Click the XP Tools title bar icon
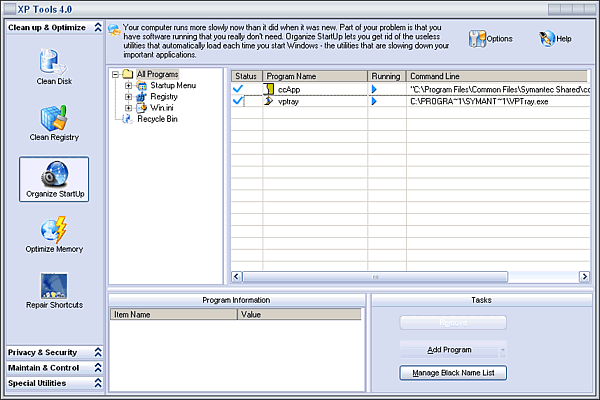Screen dimensions: 600x400 pos(10,9)
